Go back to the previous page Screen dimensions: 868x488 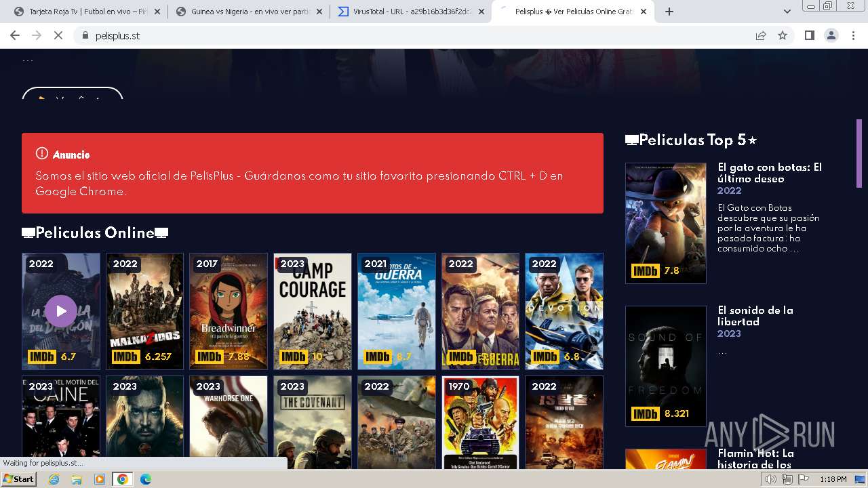15,36
